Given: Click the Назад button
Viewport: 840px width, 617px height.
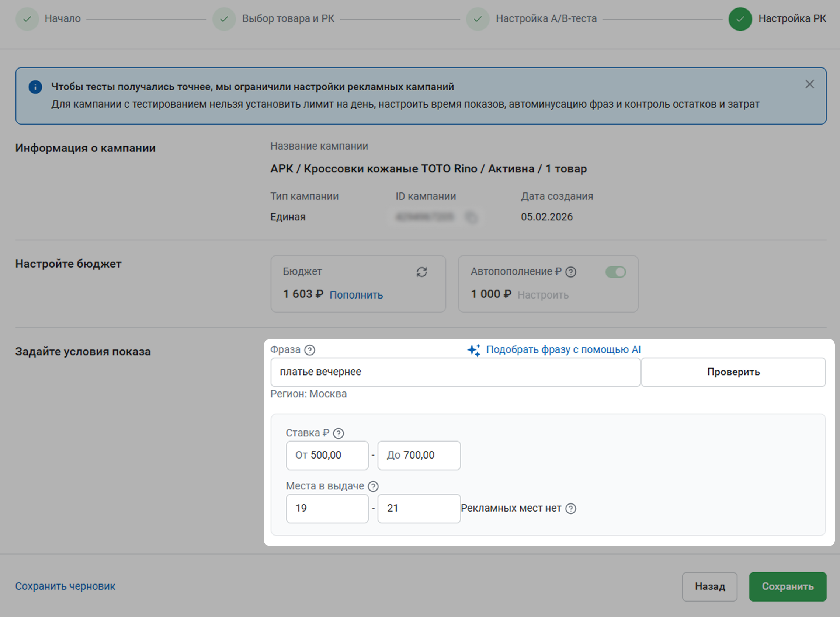Looking at the screenshot, I should pos(709,586).
